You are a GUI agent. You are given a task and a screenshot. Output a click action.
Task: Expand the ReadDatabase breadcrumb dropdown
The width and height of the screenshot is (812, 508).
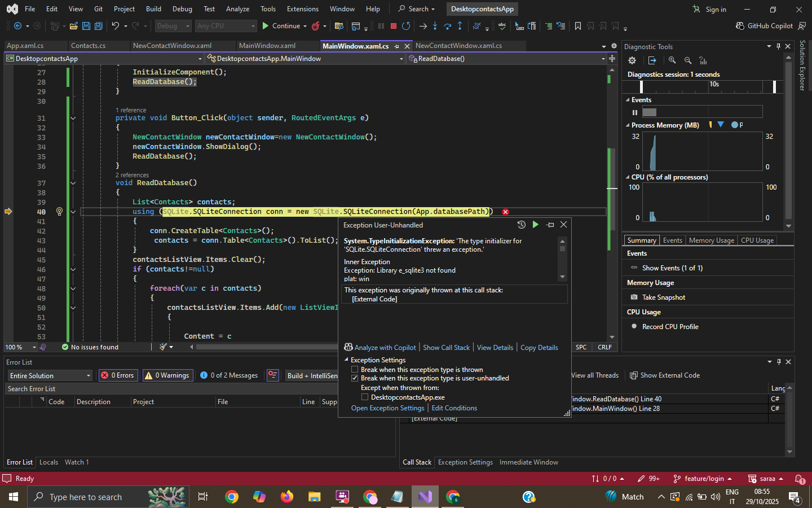pos(603,58)
